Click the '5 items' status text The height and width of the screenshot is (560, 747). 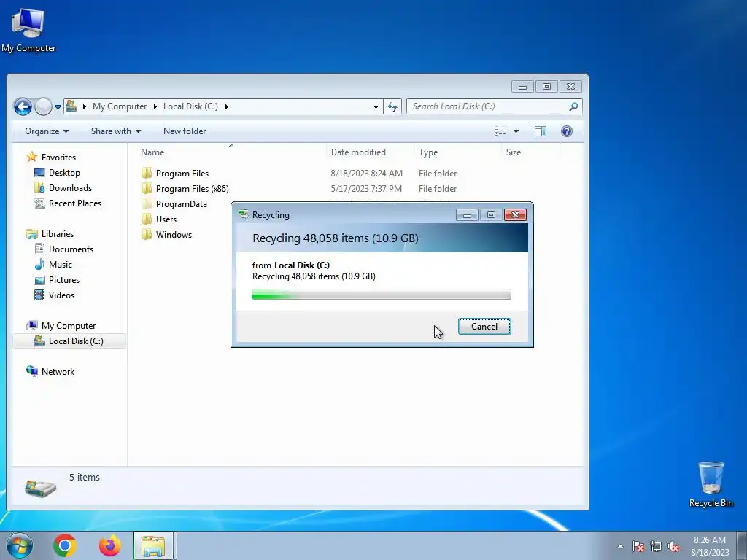(x=85, y=477)
